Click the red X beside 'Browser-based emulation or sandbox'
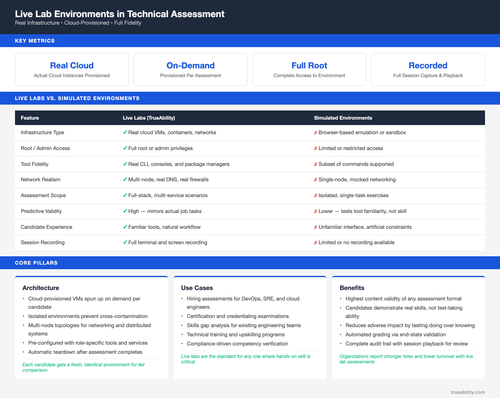Viewport: 500px width, 398px height. [x=315, y=133]
